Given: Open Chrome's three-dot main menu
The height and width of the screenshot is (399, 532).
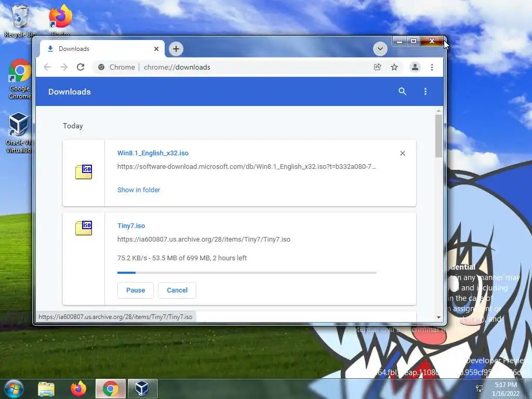Looking at the screenshot, I should pyautogui.click(x=432, y=67).
